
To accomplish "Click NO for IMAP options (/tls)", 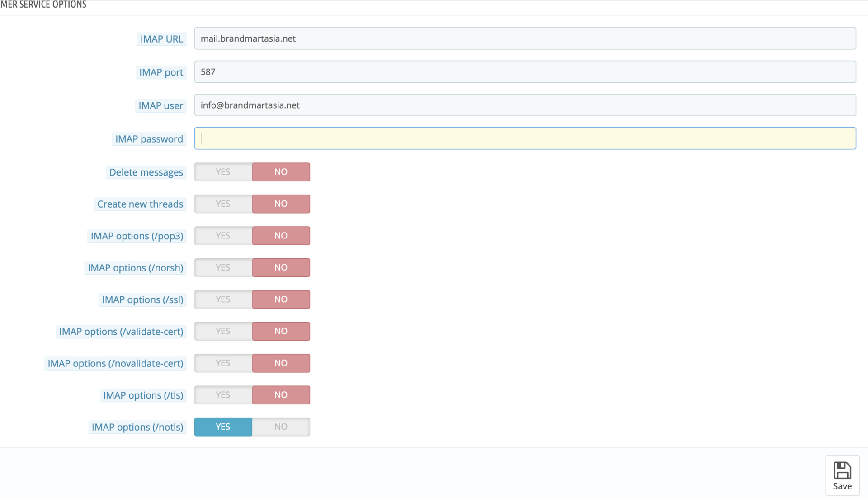I will click(281, 395).
